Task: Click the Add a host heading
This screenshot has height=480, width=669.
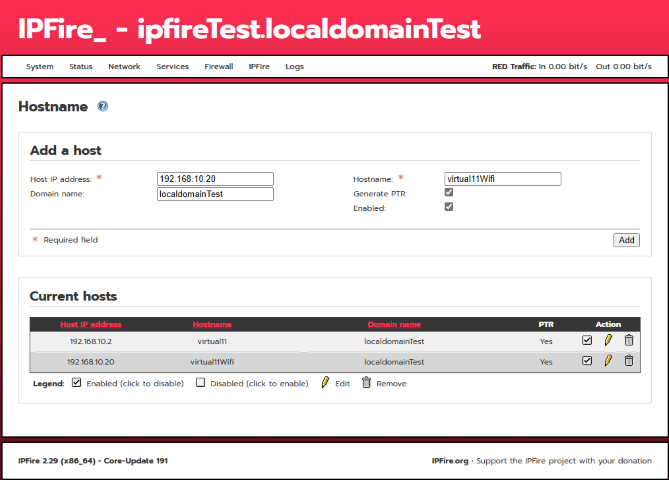Action: [65, 150]
